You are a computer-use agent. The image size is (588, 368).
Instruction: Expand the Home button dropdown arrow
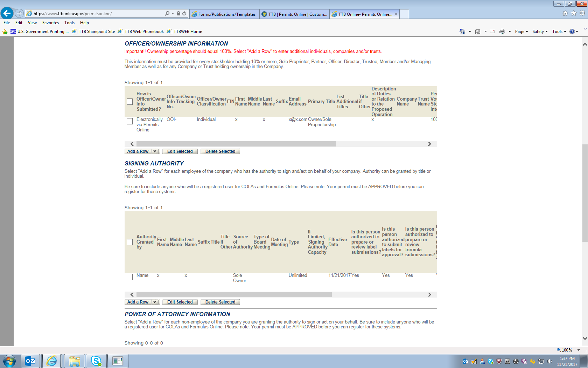(x=470, y=32)
